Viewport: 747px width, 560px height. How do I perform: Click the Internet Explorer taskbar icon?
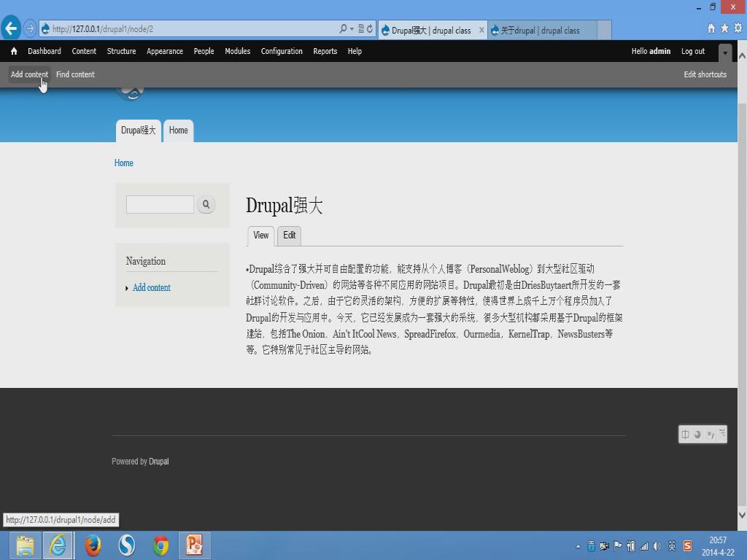coord(58,545)
